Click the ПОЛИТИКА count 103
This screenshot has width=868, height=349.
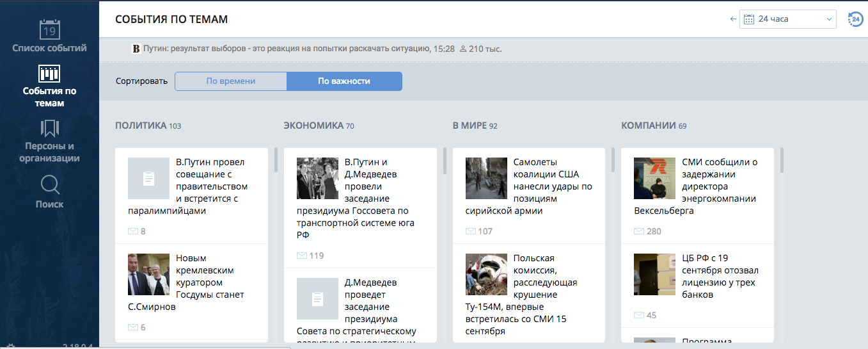pos(175,126)
